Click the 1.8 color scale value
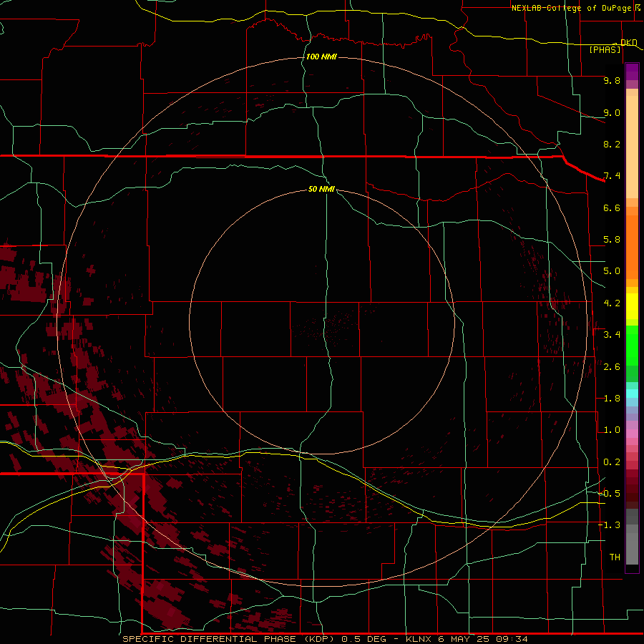Screen dimensions: 644x644 tap(612, 399)
